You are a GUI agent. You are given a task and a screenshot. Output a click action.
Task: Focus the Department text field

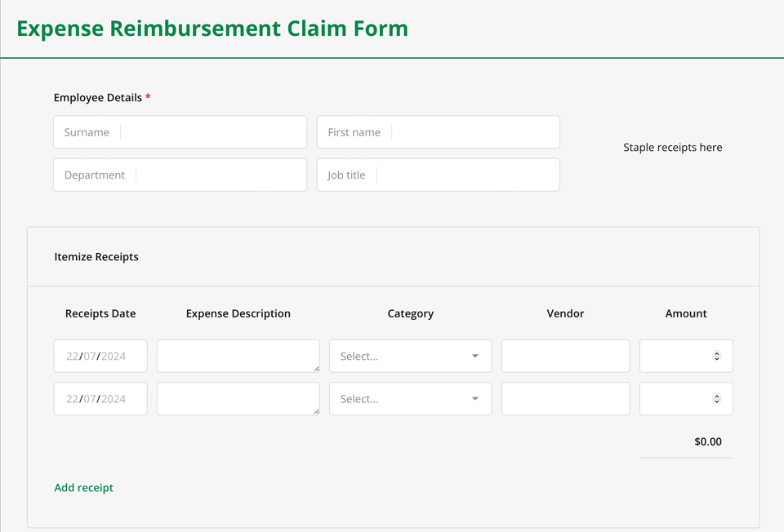(x=219, y=175)
